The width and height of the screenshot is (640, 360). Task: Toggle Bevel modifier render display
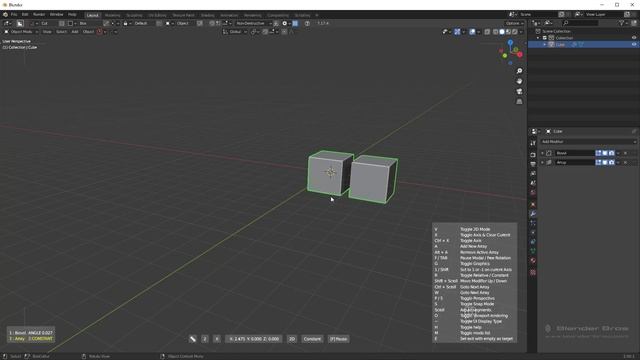[x=611, y=153]
